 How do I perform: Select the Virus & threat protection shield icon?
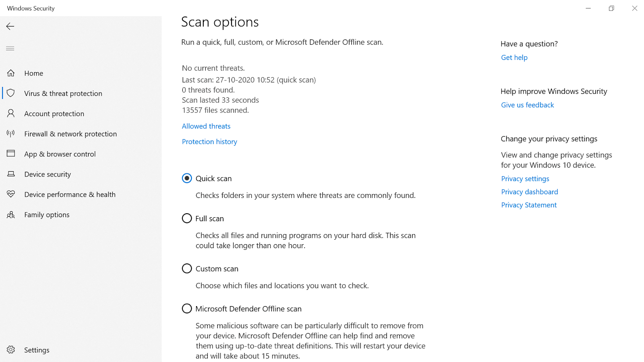tap(11, 93)
